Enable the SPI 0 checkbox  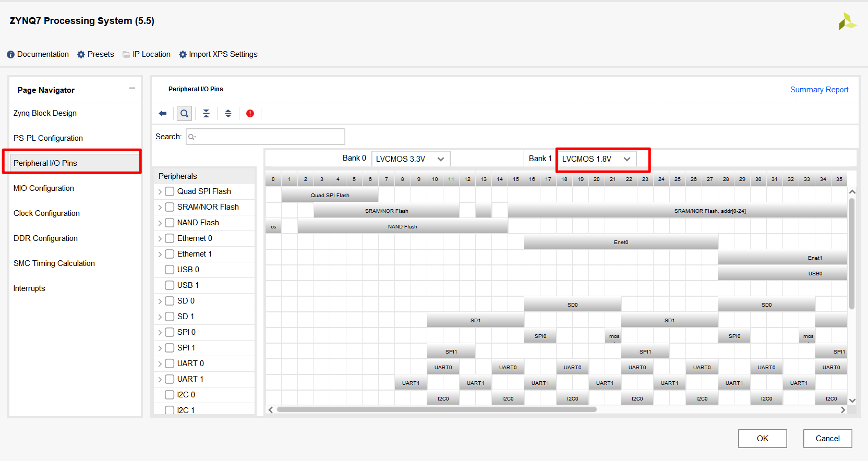(x=170, y=332)
